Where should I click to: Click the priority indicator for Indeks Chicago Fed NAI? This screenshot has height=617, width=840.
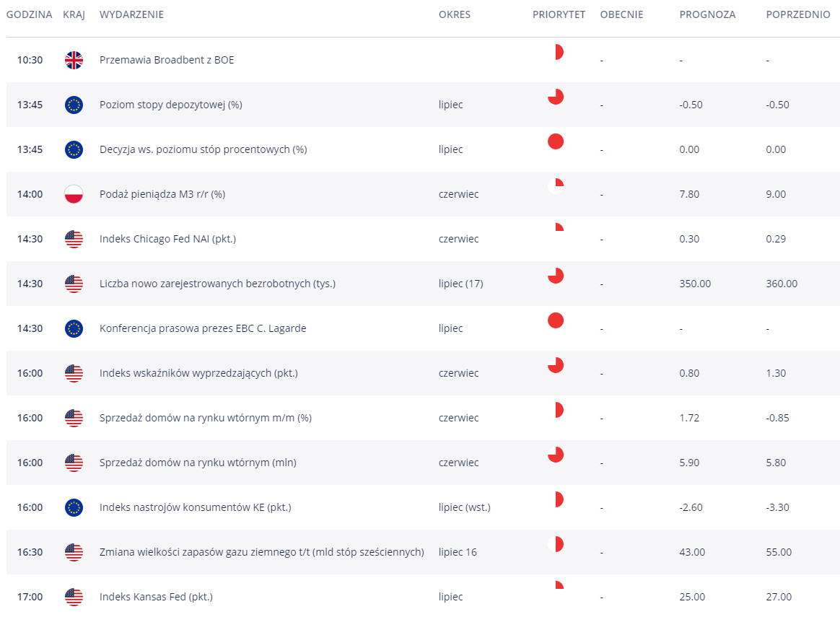[x=556, y=231]
